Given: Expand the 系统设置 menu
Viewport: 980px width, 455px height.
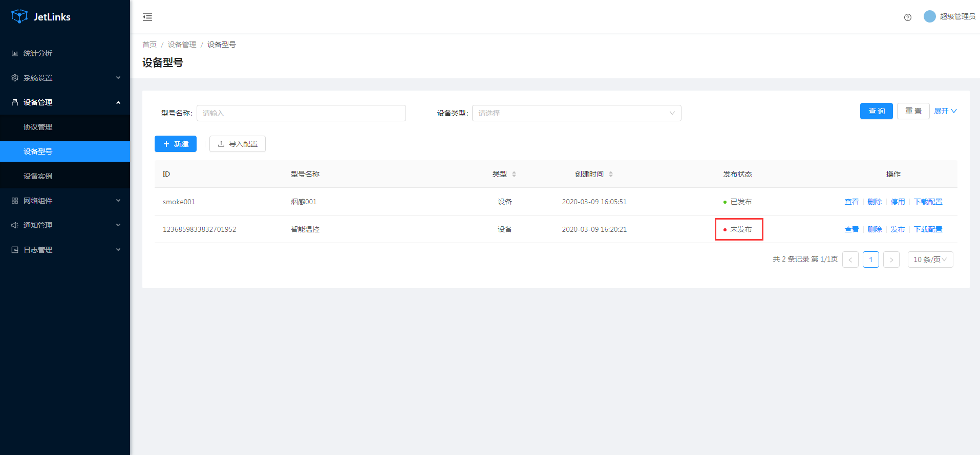Looking at the screenshot, I should 65,78.
